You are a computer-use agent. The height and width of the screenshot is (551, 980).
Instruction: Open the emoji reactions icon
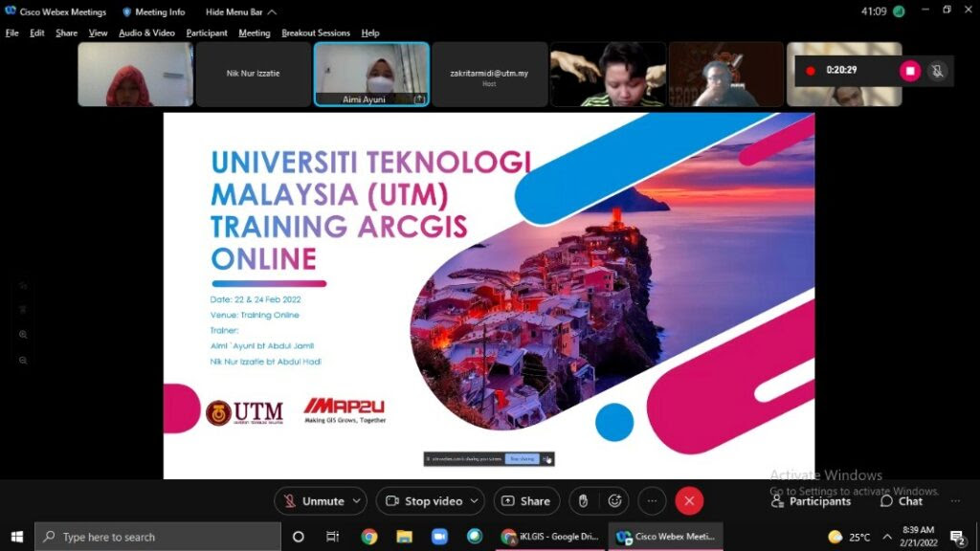point(615,500)
